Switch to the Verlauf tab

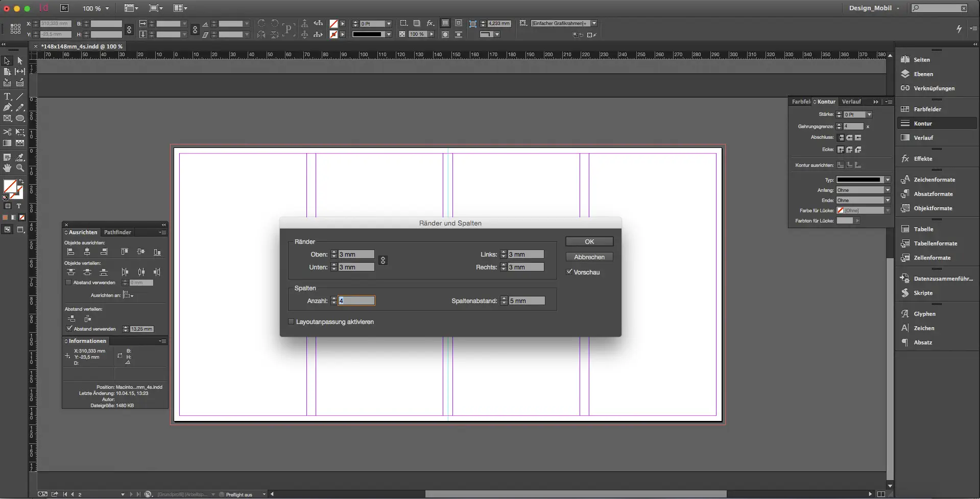(851, 102)
